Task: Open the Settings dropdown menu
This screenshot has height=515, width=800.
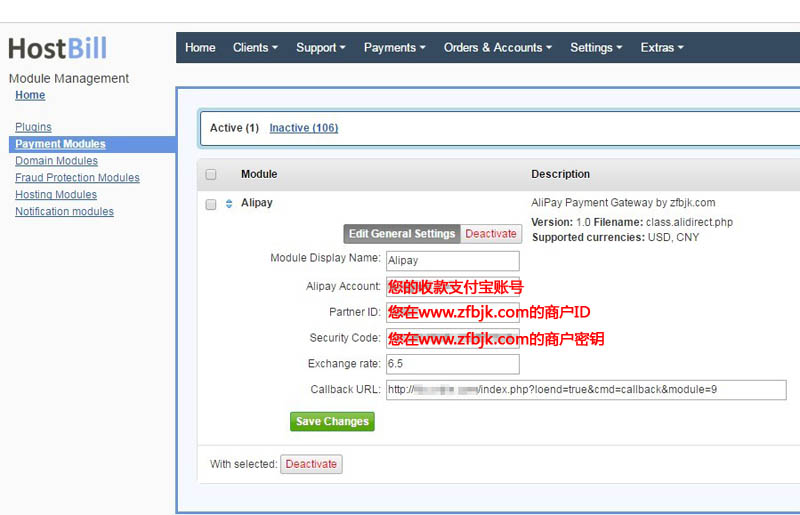Action: (x=596, y=47)
